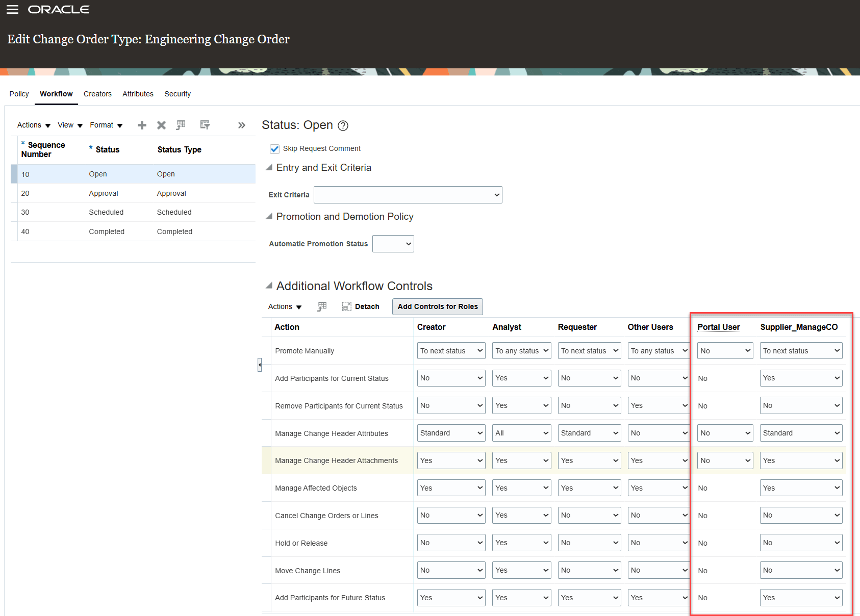The image size is (860, 616).
Task: Delete selected status with the X icon
Action: (161, 125)
